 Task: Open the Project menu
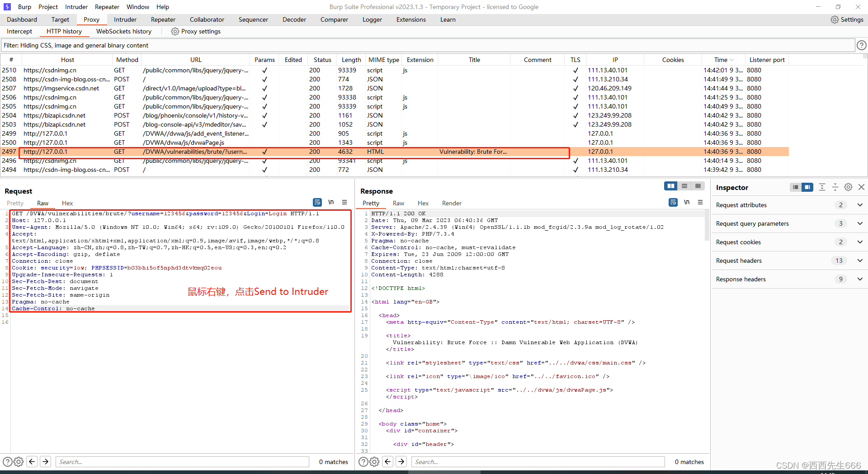48,7
